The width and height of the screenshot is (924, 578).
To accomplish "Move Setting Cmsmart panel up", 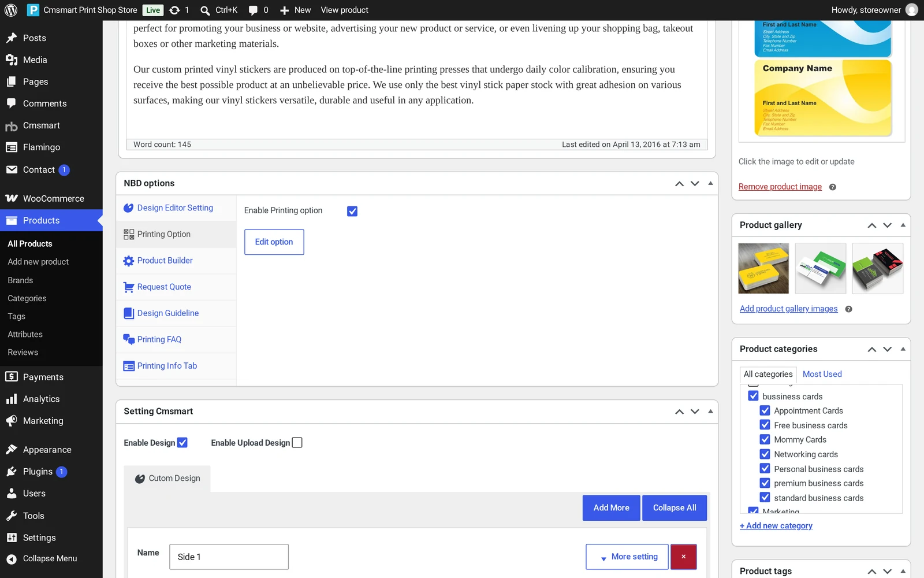I will 679,412.
